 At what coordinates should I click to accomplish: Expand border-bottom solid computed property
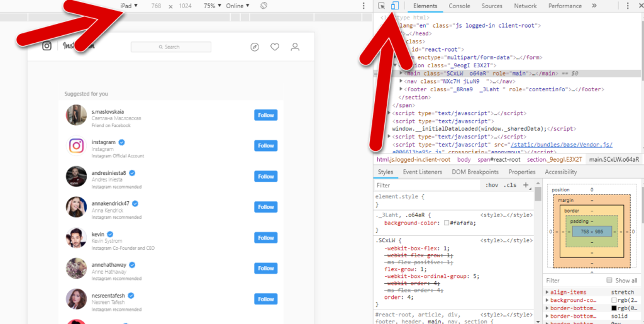point(547,316)
